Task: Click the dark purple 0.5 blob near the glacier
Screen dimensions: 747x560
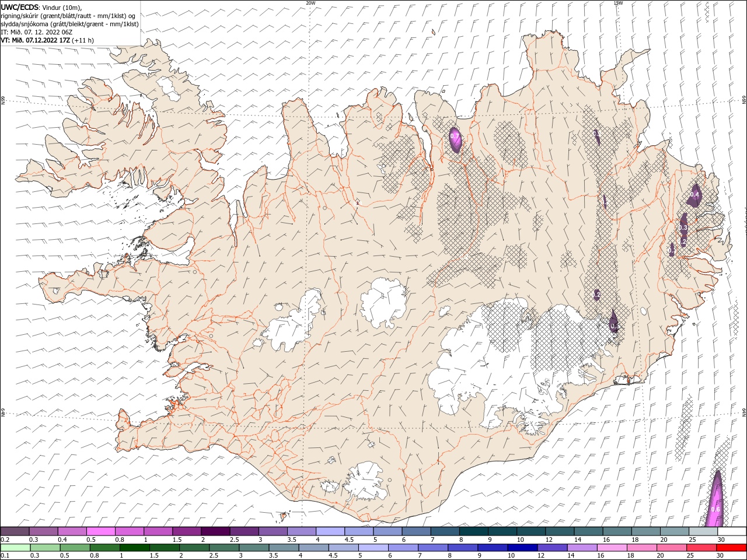Action: [x=613, y=322]
